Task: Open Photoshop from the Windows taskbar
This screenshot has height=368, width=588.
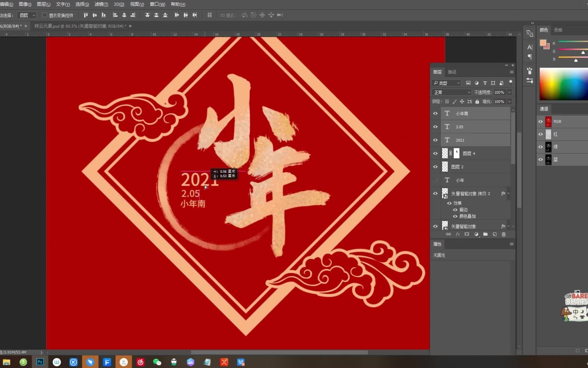Action: tap(40, 362)
